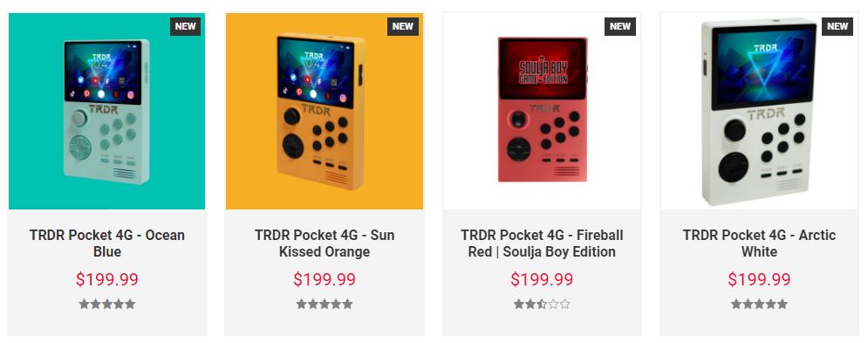
Task: Open TRDR Pocket 4G - Ocean Blue title link
Action: tap(106, 244)
